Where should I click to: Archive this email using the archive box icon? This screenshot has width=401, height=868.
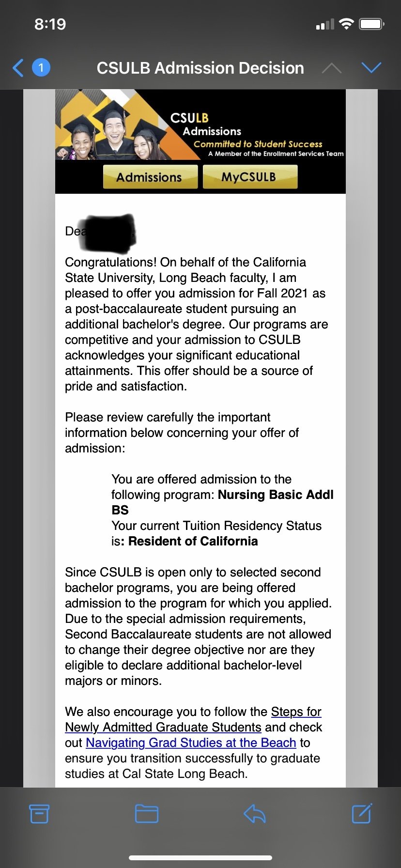(39, 814)
